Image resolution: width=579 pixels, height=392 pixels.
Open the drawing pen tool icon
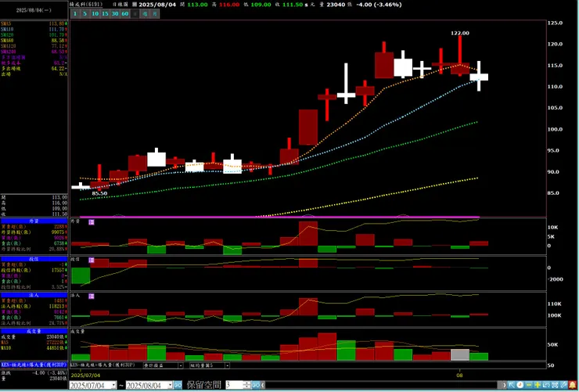[x=564, y=385]
